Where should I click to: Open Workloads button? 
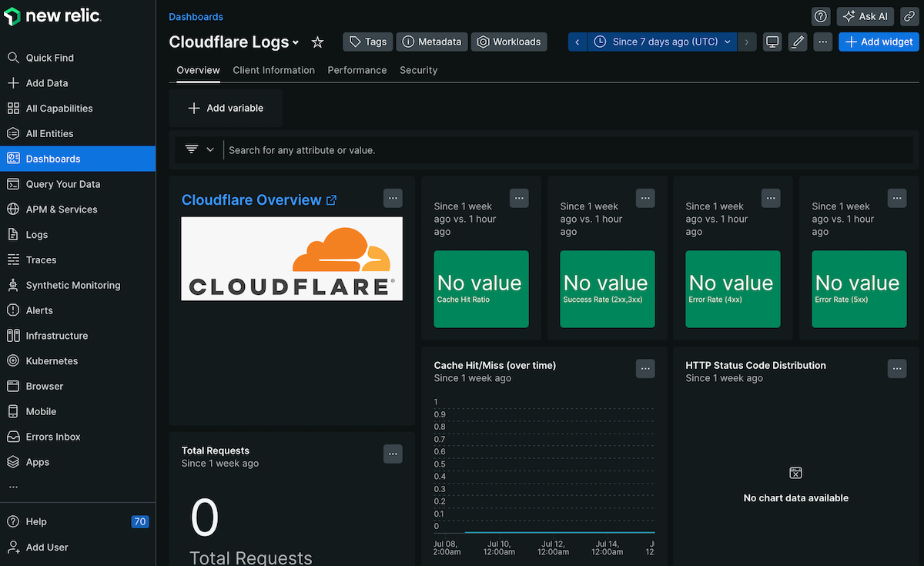pyautogui.click(x=509, y=42)
